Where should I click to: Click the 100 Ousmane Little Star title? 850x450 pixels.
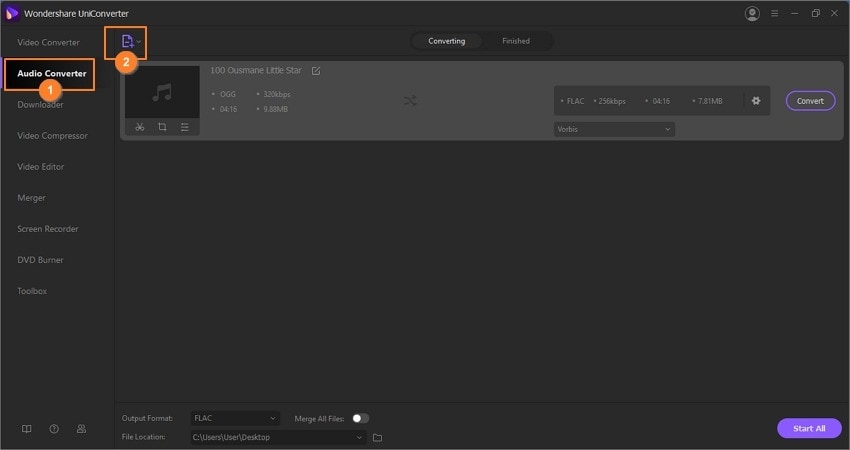click(256, 70)
